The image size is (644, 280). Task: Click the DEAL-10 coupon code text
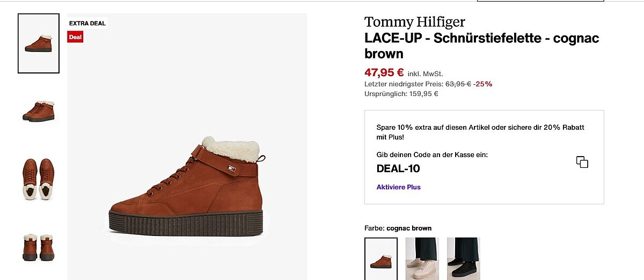[x=398, y=169]
